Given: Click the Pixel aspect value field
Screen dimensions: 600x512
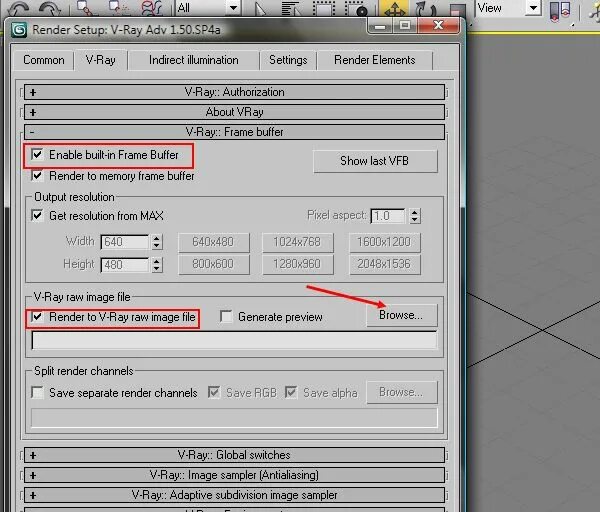Looking at the screenshot, I should pyautogui.click(x=388, y=216).
